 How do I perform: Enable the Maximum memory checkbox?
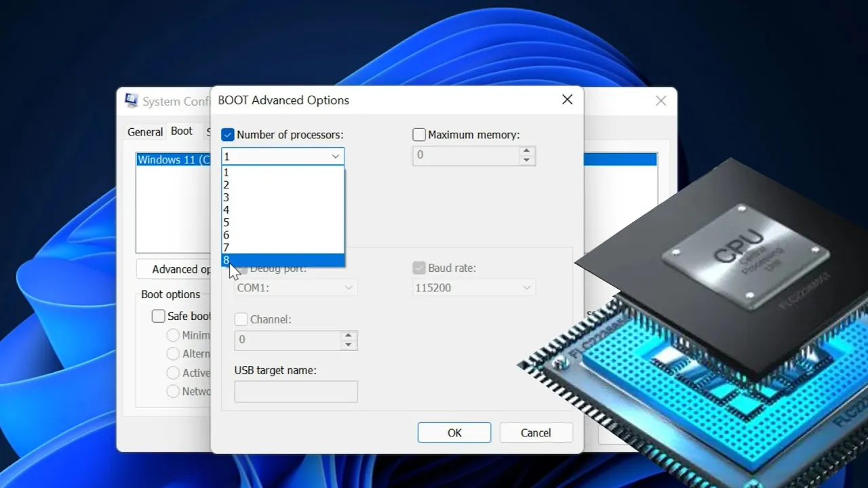[419, 135]
